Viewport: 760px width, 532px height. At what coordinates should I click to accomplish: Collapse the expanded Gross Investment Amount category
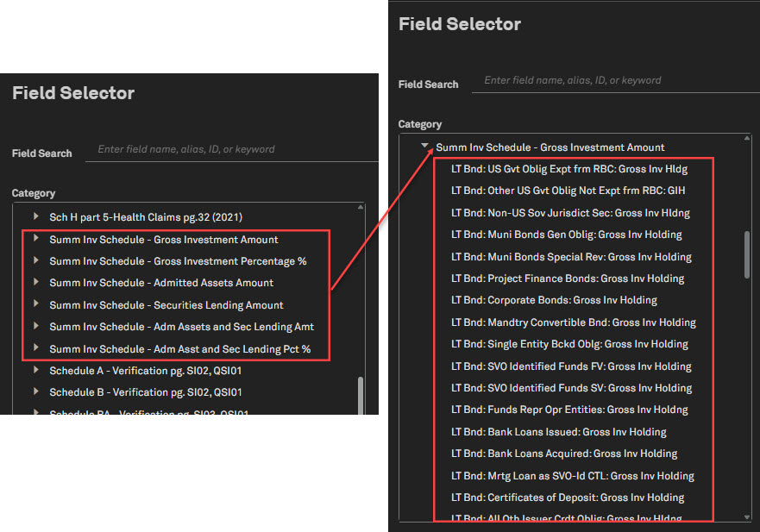[425, 147]
